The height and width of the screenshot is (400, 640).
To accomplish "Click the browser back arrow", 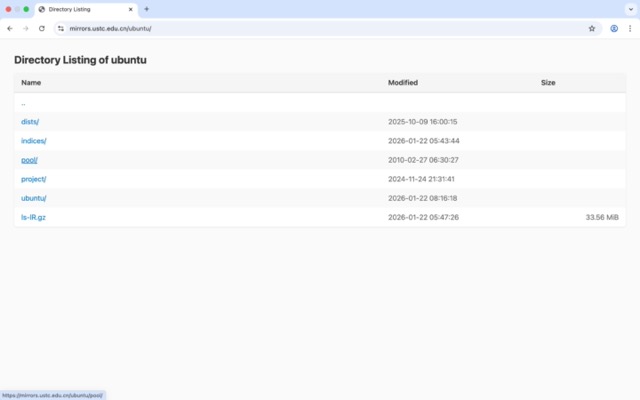I will [10, 29].
